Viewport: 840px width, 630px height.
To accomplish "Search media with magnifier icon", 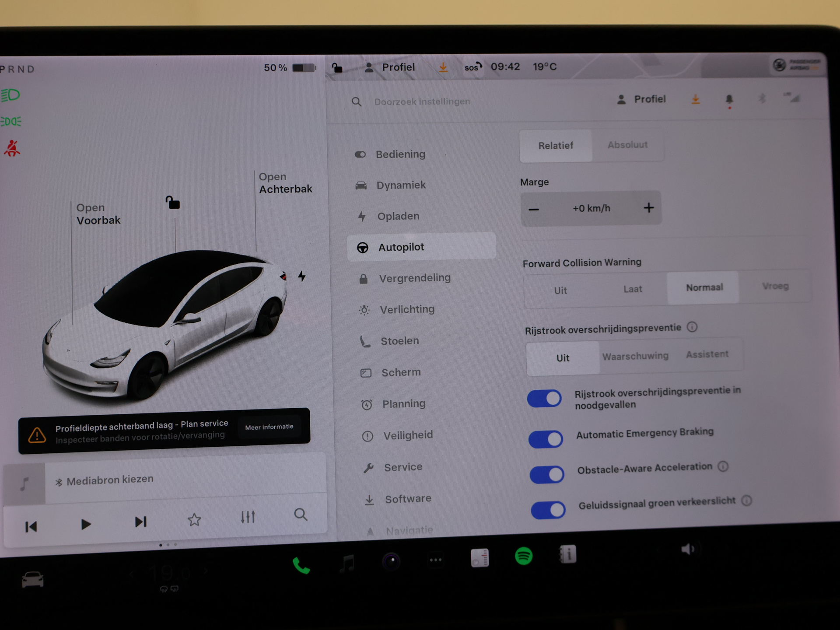I will (301, 514).
